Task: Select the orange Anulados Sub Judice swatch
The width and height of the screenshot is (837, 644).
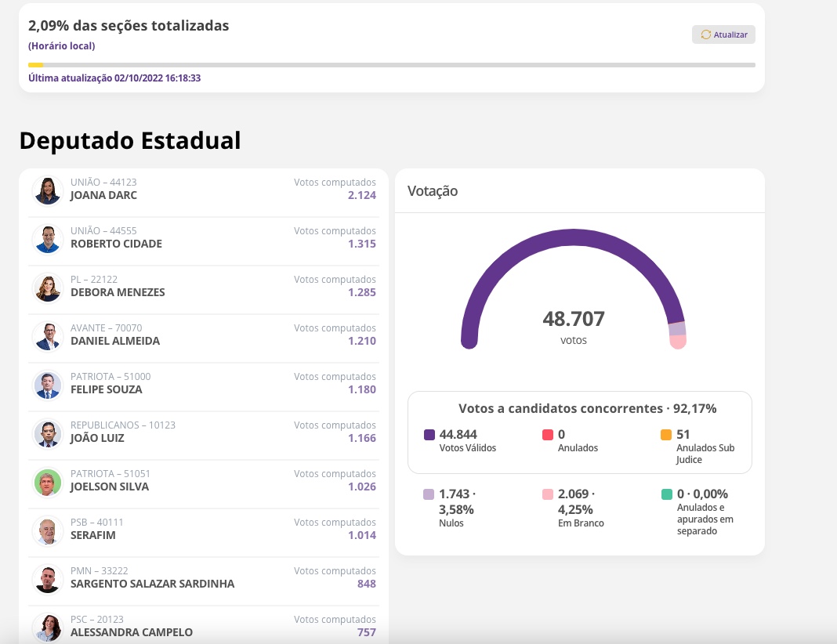Action: [x=666, y=435]
